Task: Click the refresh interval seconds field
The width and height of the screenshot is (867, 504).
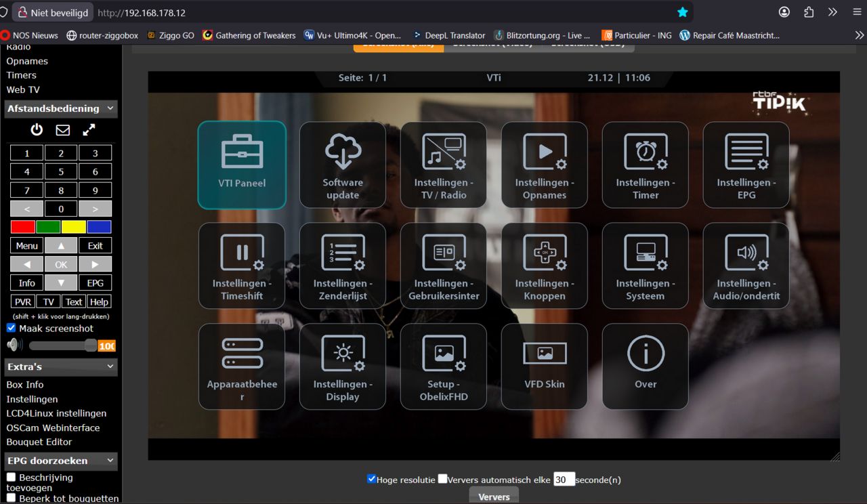Action: 564,479
